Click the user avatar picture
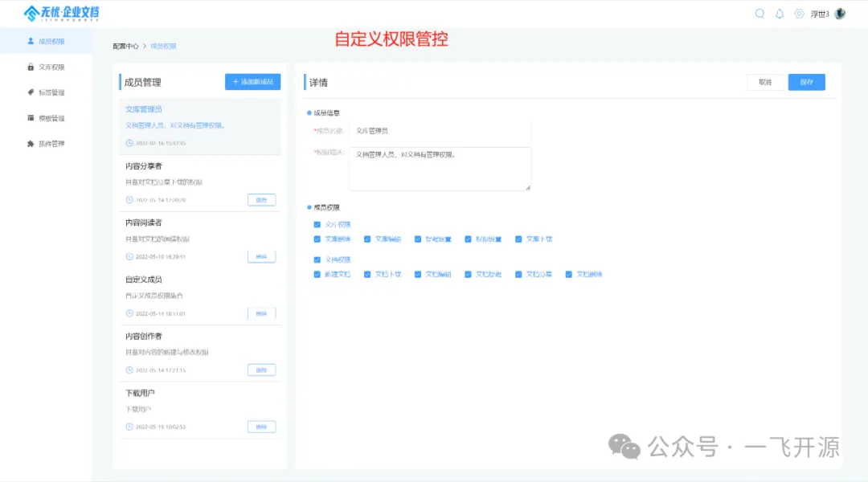Viewport: 868px width, 482px height. pos(841,14)
